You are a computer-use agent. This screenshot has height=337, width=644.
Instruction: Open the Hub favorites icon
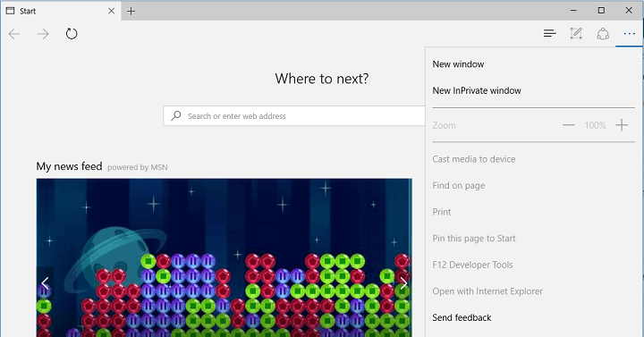coord(549,34)
